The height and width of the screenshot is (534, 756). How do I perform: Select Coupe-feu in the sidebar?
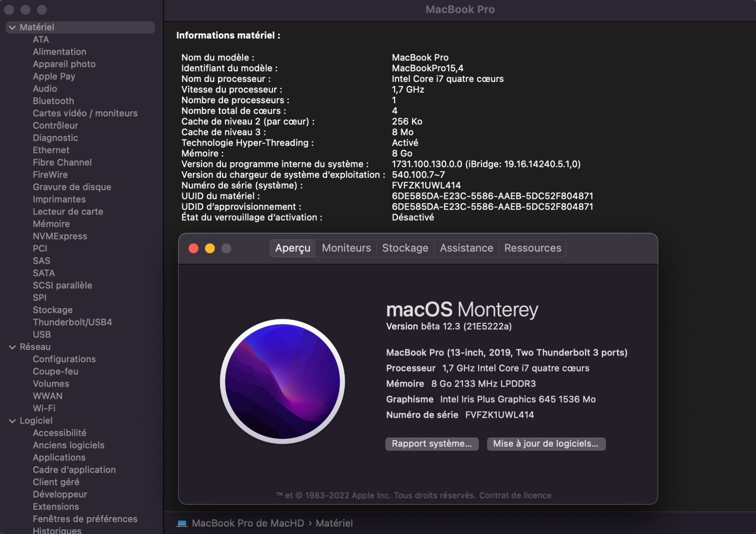click(x=55, y=372)
